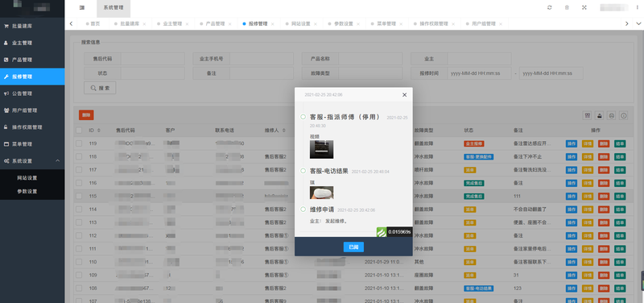Open 用户组管理 in the sidebar
Screen dimensions: 644x303
32,110
